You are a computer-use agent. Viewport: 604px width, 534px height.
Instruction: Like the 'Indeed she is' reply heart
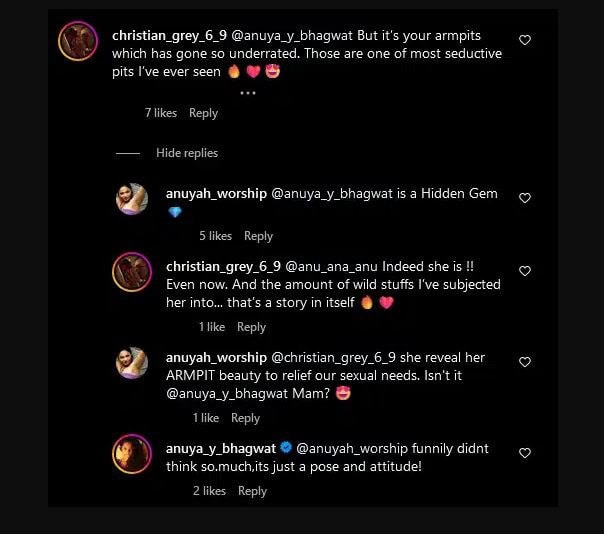525,271
